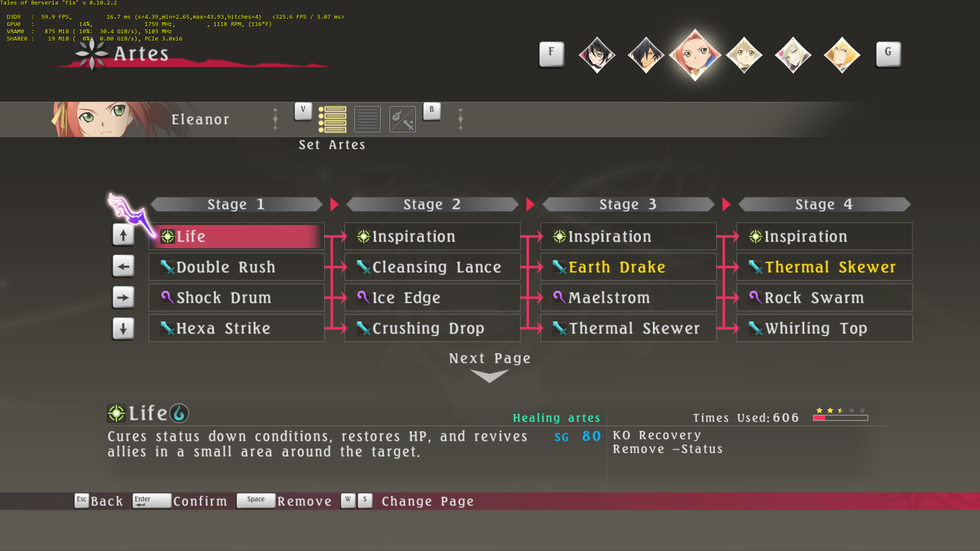Viewport: 980px width, 551px height.
Task: Click the Life usage progress bar
Action: (840, 418)
